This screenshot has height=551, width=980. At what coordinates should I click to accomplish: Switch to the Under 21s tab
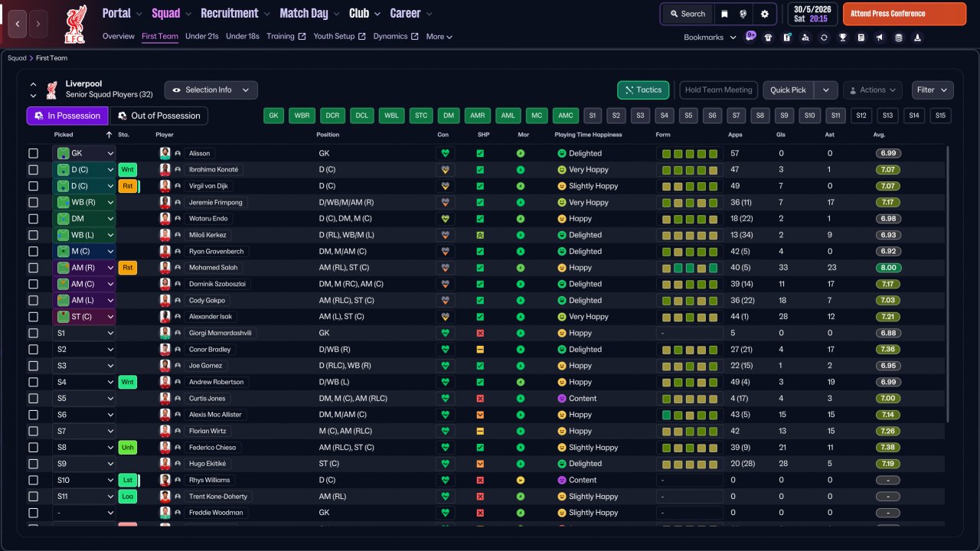point(202,36)
